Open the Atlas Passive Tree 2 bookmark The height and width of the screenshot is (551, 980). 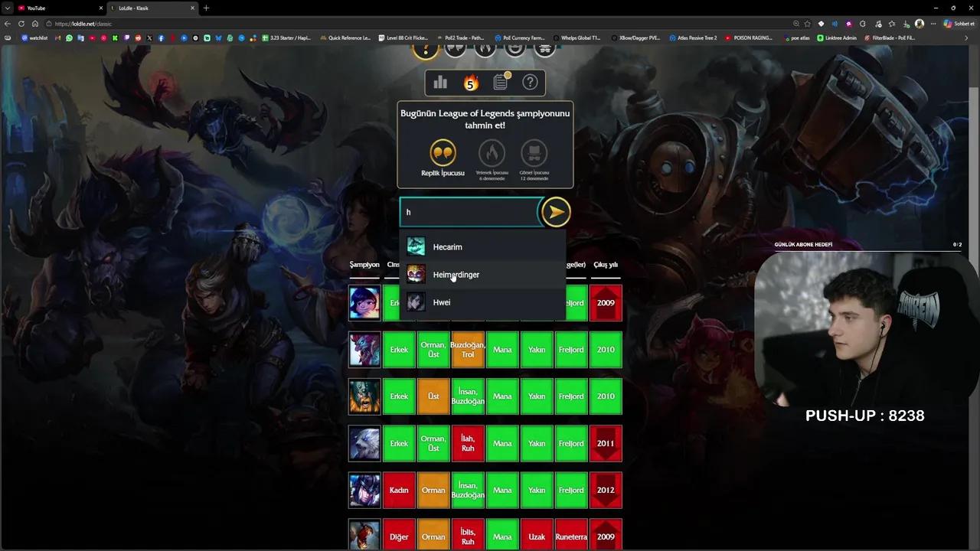[x=693, y=37]
